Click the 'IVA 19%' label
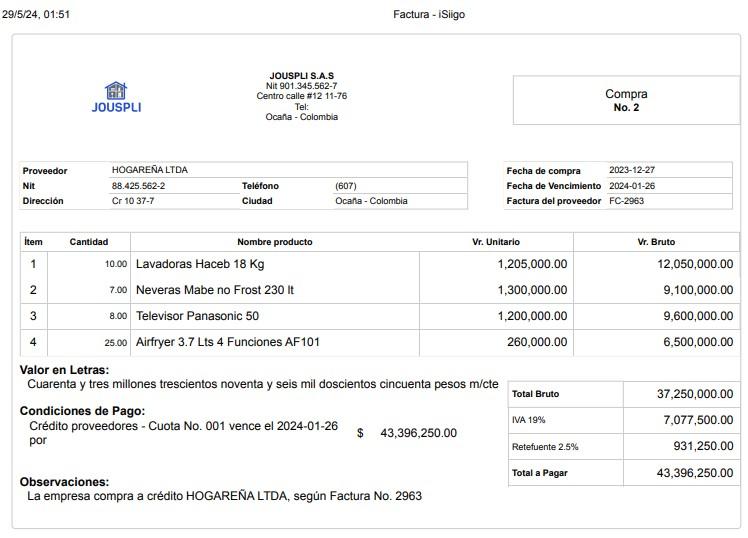Screen dimensions: 748x538 point(529,420)
